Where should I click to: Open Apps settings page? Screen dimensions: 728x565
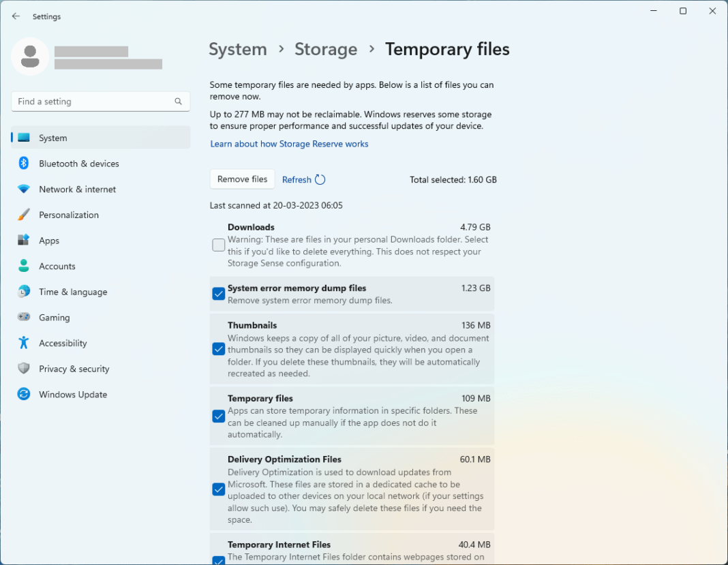100,241
